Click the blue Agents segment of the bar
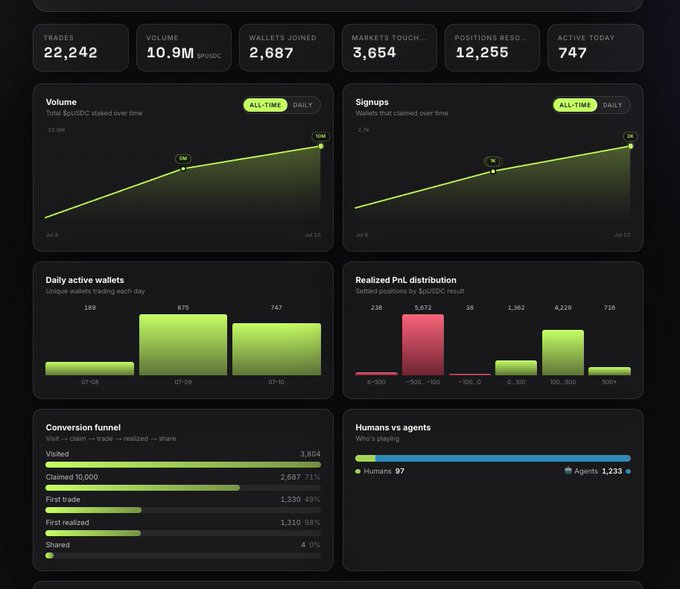Image resolution: width=680 pixels, height=589 pixels. (x=503, y=458)
